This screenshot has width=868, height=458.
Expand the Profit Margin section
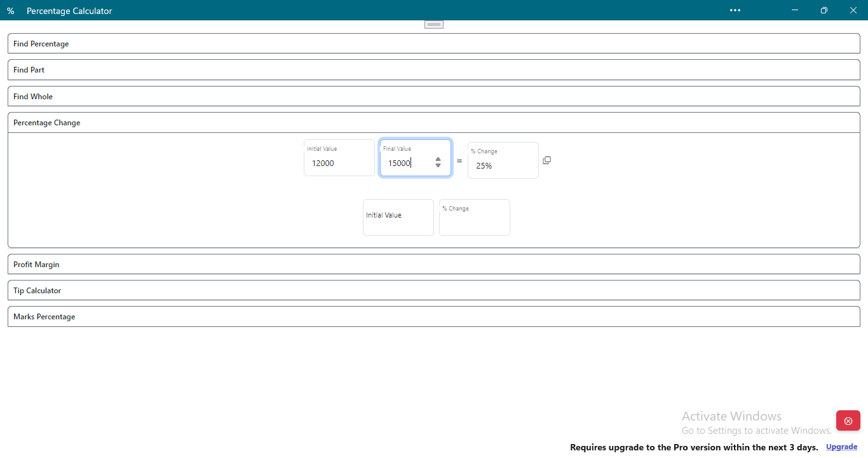[434, 265]
